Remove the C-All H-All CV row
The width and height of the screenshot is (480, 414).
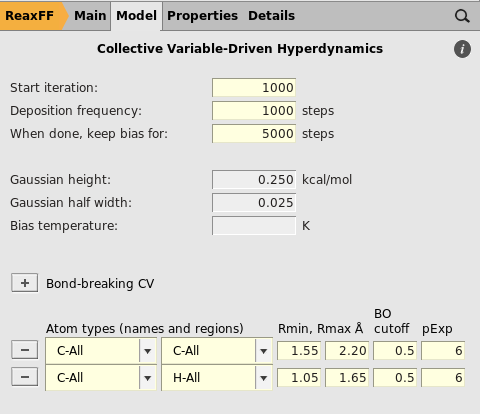(x=25, y=377)
